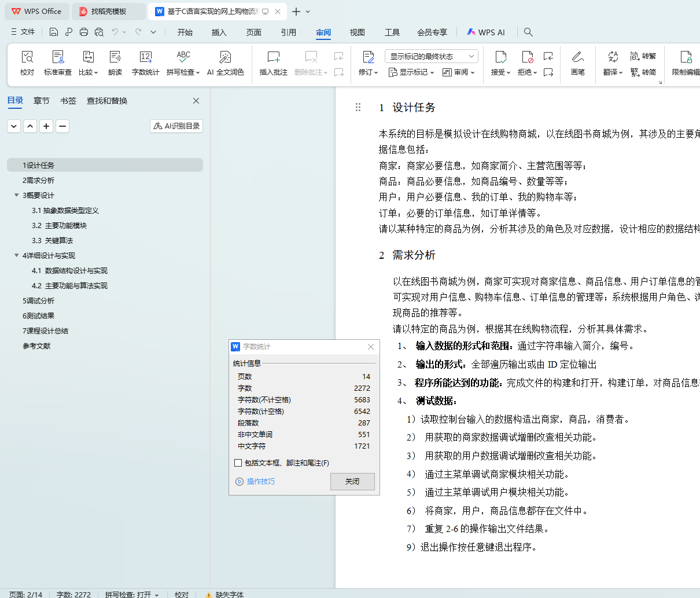The image size is (700, 598).
Task: Switch to 章节 tab in navigation pane
Action: point(42,101)
